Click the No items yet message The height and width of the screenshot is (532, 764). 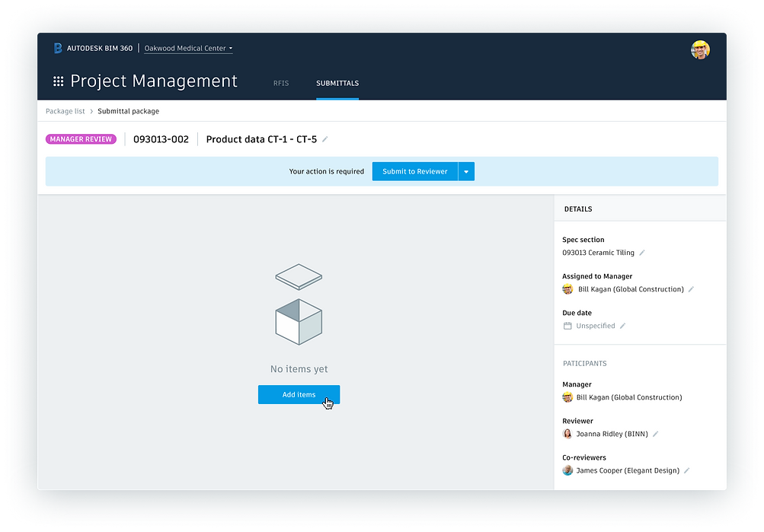click(x=299, y=369)
